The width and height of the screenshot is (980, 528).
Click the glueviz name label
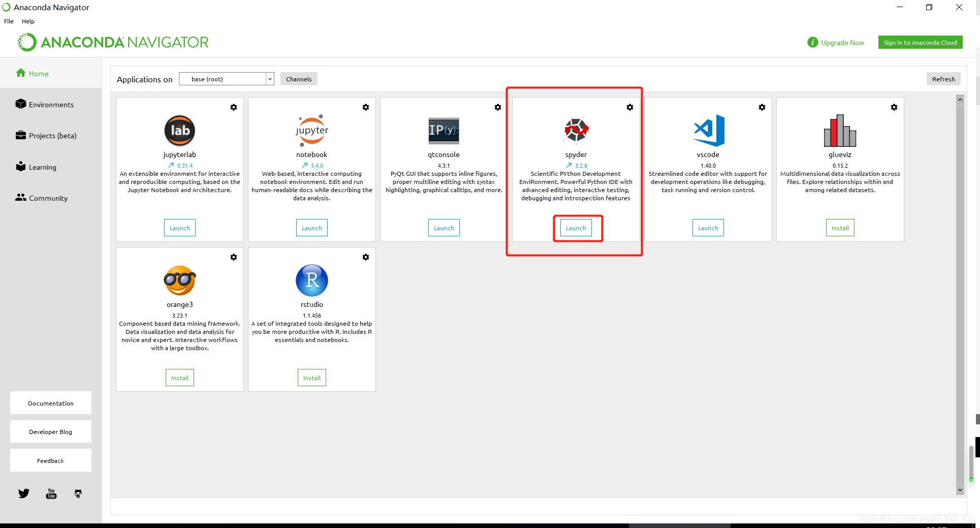click(840, 154)
